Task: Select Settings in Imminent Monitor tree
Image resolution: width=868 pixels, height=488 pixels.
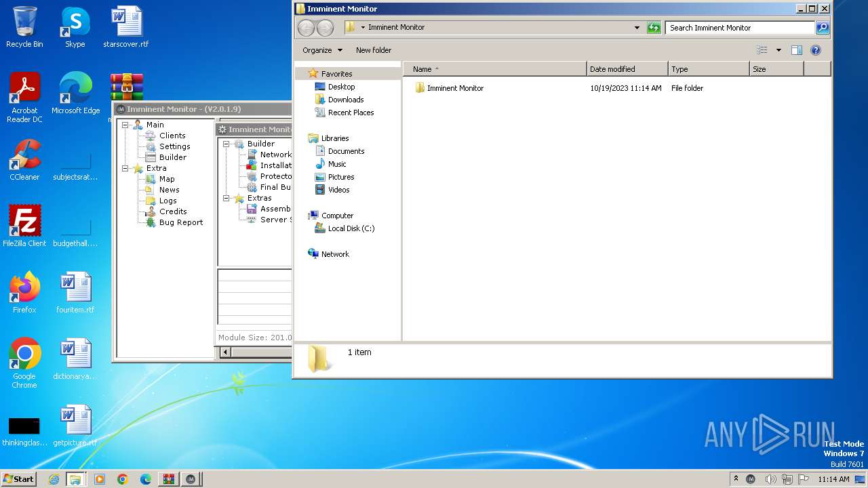Action: pos(174,146)
